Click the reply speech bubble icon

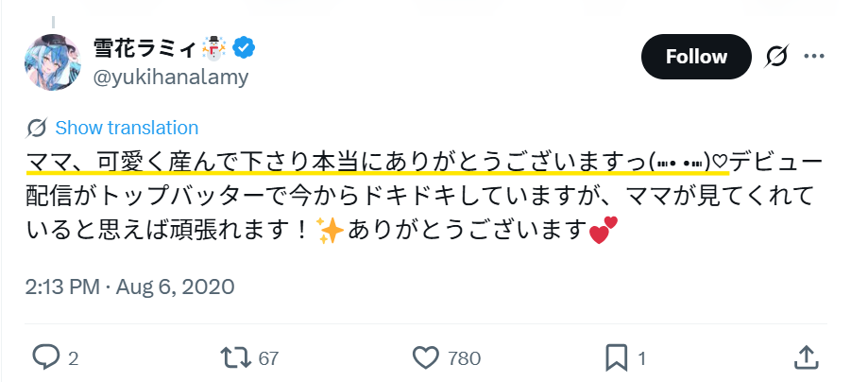(46, 356)
